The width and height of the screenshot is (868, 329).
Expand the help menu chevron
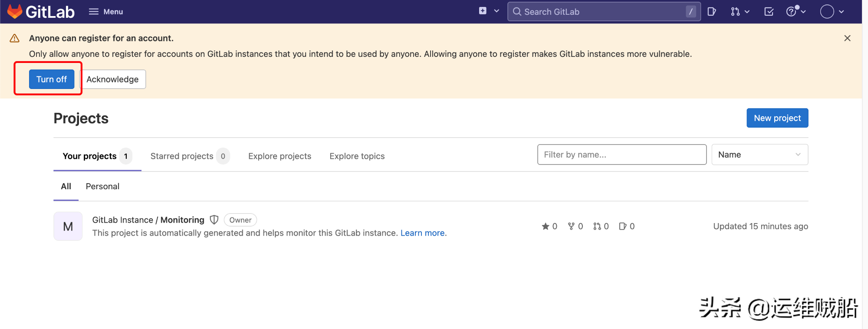click(x=803, y=12)
